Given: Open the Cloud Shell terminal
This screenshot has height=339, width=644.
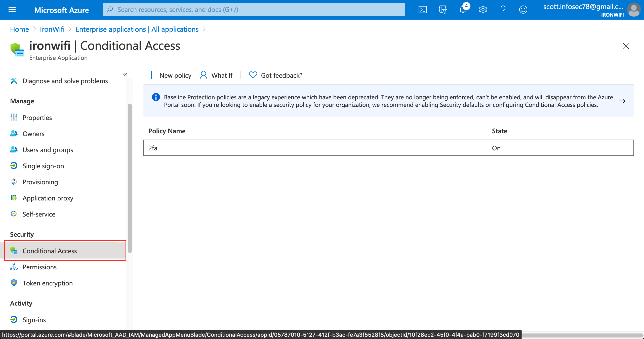Looking at the screenshot, I should pyautogui.click(x=422, y=10).
